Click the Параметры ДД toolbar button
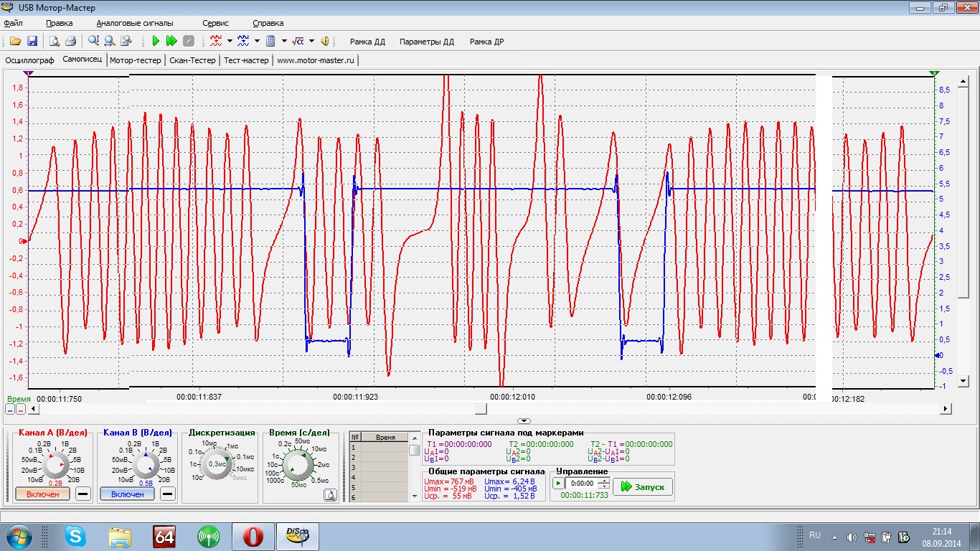Viewport: 980px width, 551px height. pyautogui.click(x=427, y=42)
